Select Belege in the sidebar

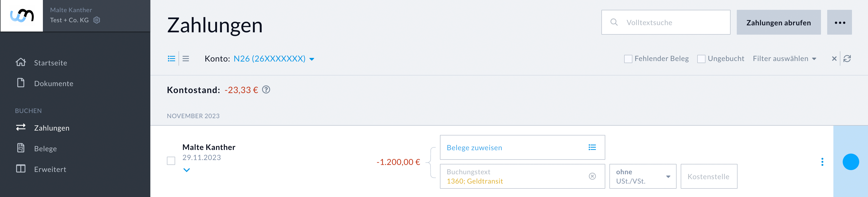[x=45, y=148]
